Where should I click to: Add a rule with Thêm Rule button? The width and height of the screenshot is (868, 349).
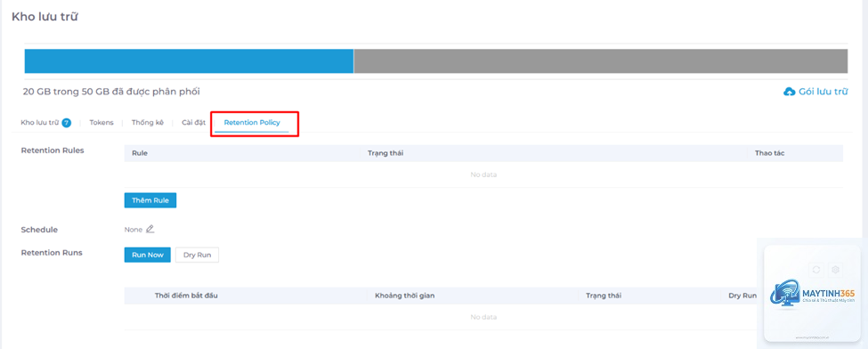pos(150,200)
